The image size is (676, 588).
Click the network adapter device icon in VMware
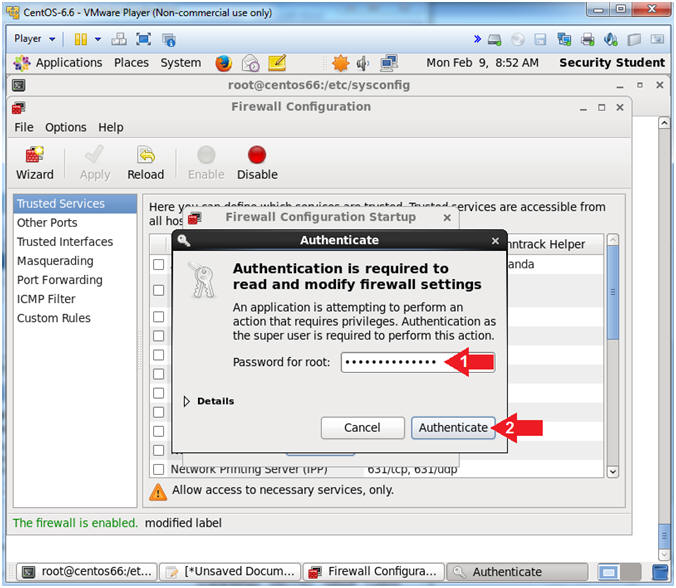564,39
